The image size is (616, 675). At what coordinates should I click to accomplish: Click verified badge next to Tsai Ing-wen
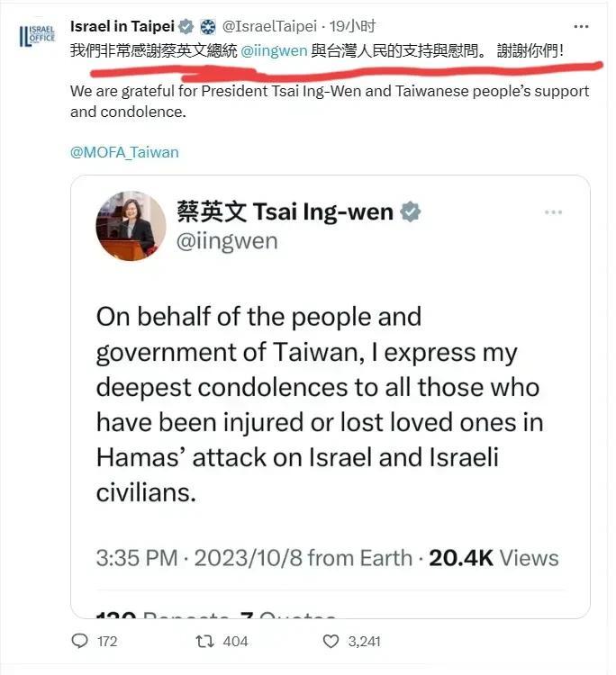410,211
